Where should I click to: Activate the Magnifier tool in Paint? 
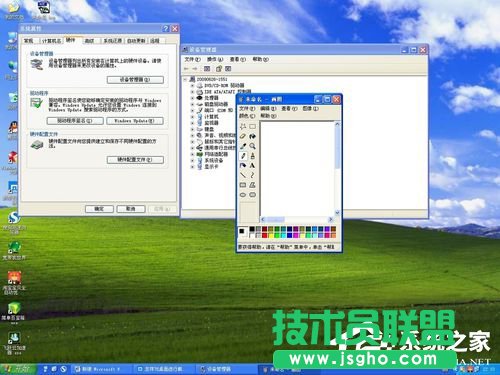253,146
